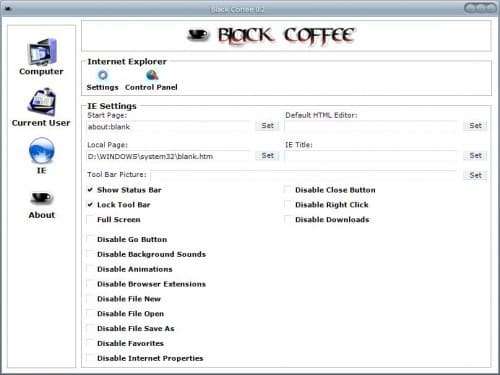500x375 pixels.
Task: Uncheck Lock Tool Bar
Action: pyautogui.click(x=90, y=205)
